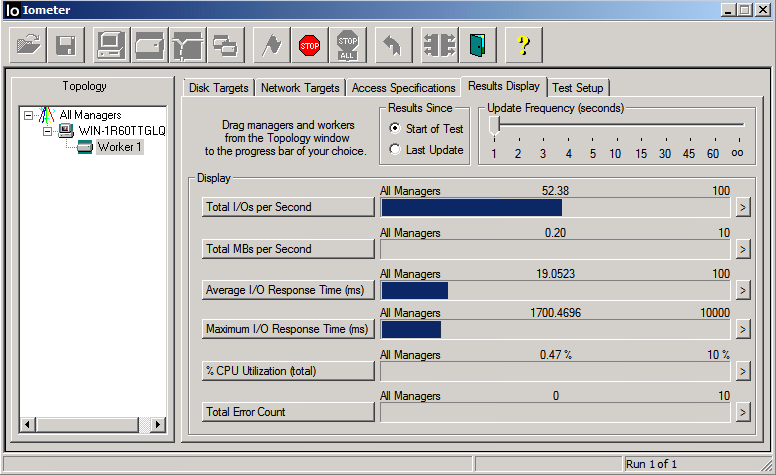Screen dimensions: 776x475
Task: Open presentation meter for Average I/O Response Time
Action: point(742,290)
